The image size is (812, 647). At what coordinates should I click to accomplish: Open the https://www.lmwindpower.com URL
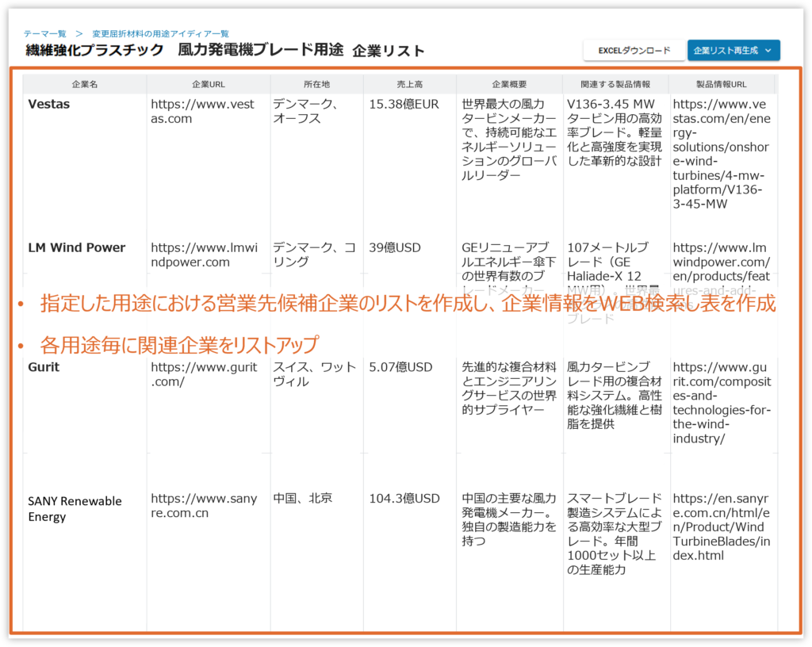pyautogui.click(x=204, y=255)
